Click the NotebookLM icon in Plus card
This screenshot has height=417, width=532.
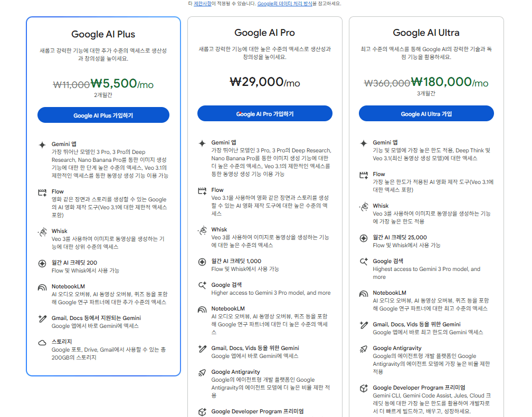tap(43, 287)
